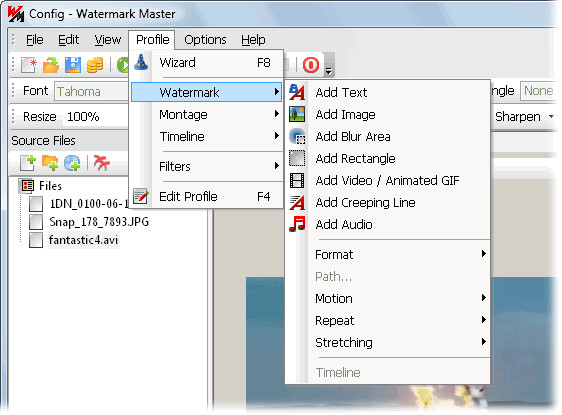
Task: Open the Options menu
Action: pos(205,39)
